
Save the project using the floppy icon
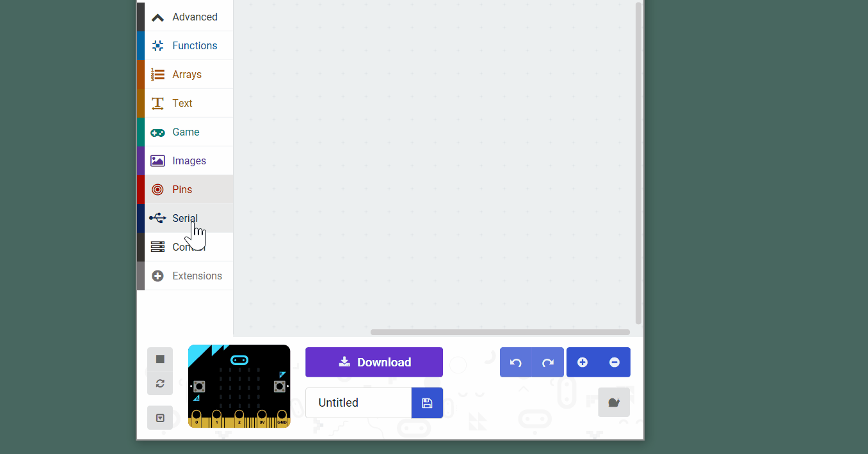click(x=427, y=402)
